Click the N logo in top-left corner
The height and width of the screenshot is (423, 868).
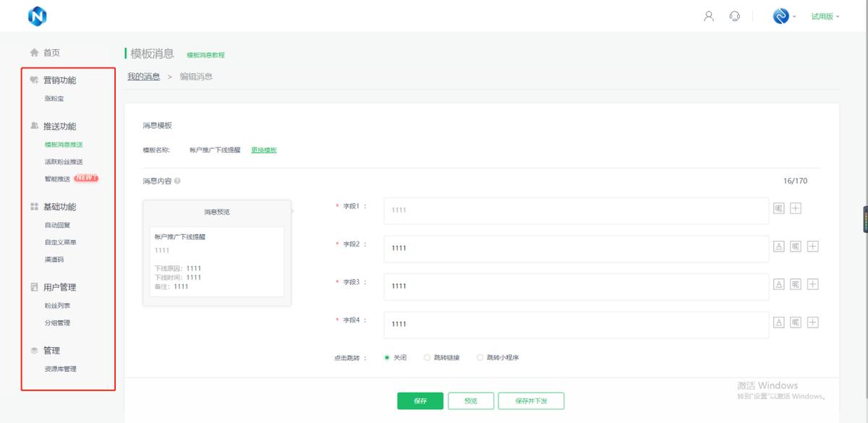pyautogui.click(x=37, y=16)
